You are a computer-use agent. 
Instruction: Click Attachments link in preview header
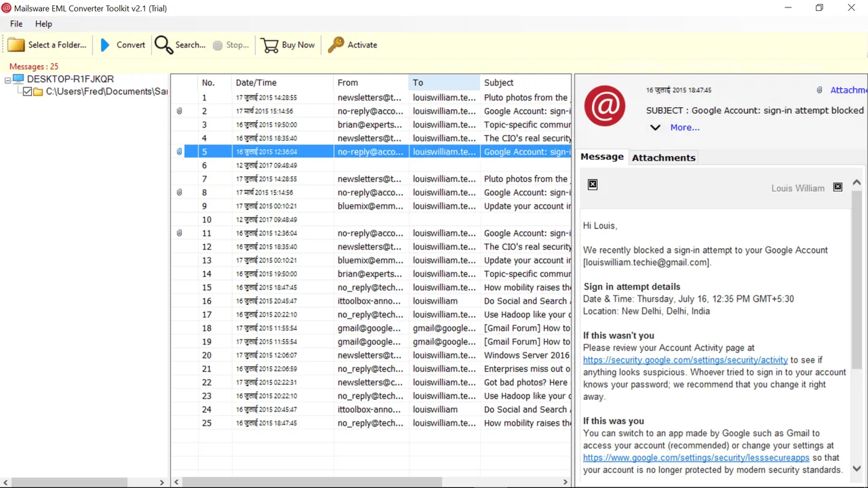(848, 90)
